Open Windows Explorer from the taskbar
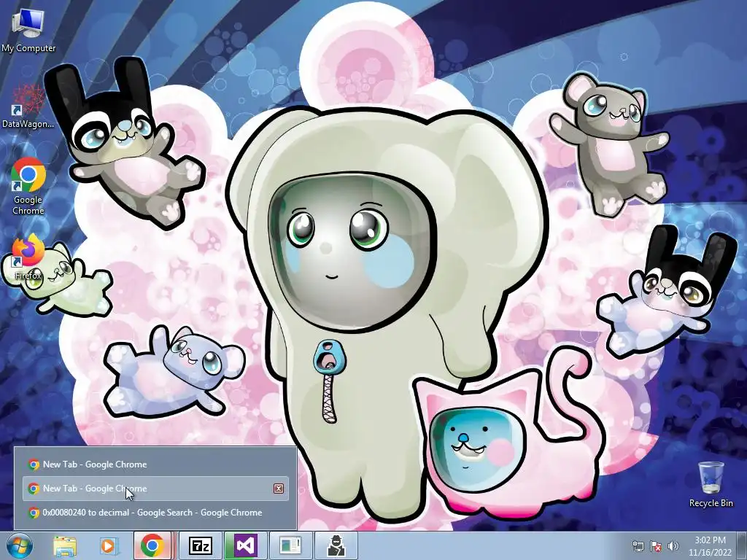This screenshot has height=560, width=747. click(65, 545)
